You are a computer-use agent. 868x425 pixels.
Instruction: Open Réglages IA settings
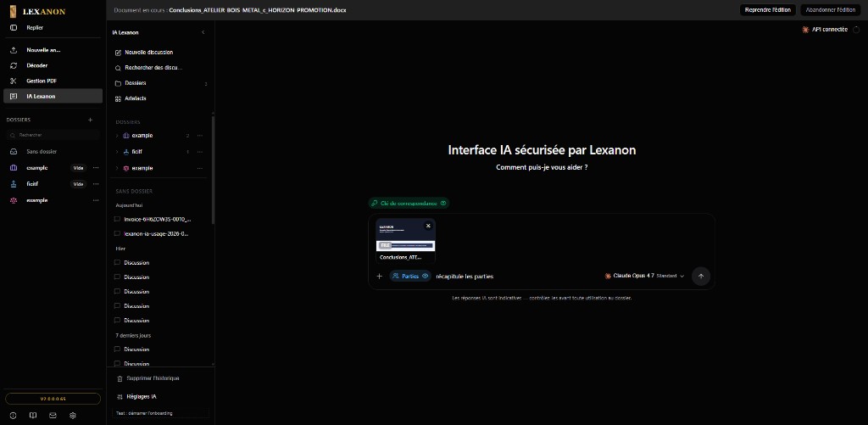(137, 397)
